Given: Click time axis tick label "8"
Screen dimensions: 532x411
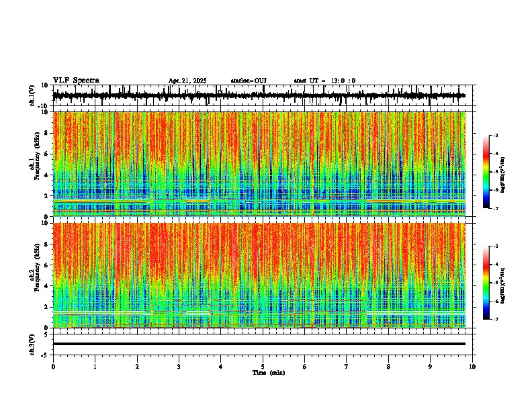Looking at the screenshot, I should point(388,367).
